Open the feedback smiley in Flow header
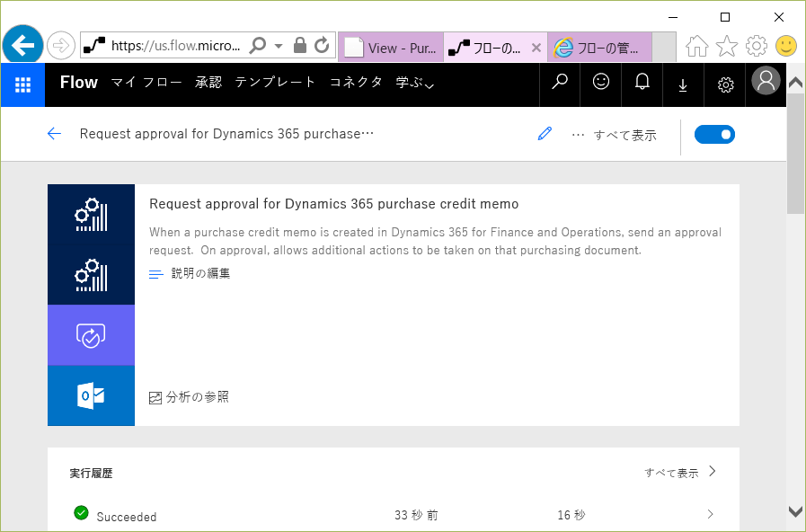Screen dimensions: 806x532 [601, 83]
